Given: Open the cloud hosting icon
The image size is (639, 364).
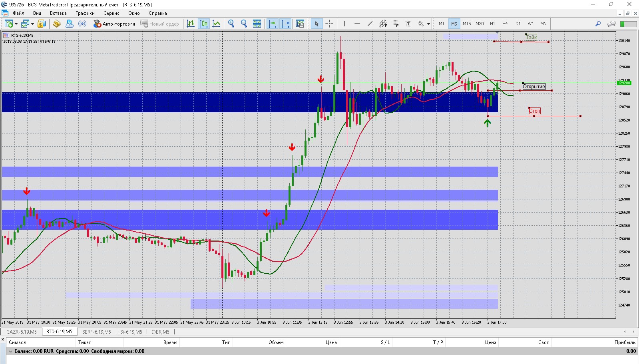Looking at the screenshot, I should click(69, 24).
